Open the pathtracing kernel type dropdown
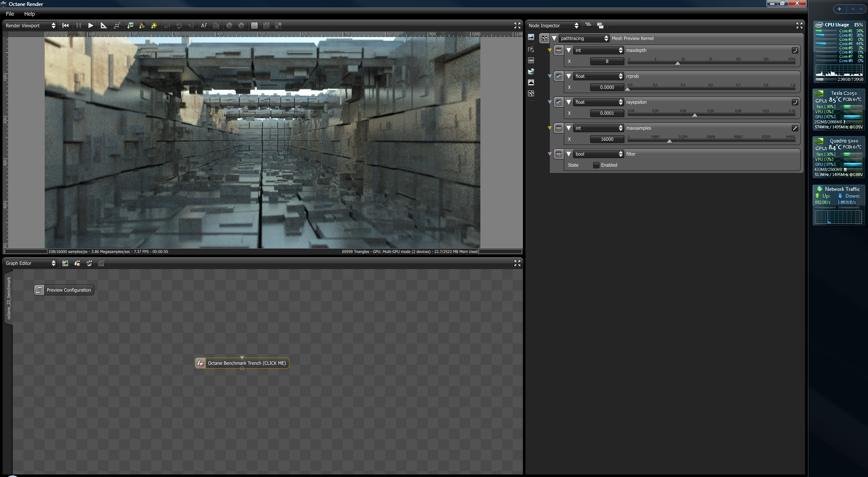 tap(584, 38)
